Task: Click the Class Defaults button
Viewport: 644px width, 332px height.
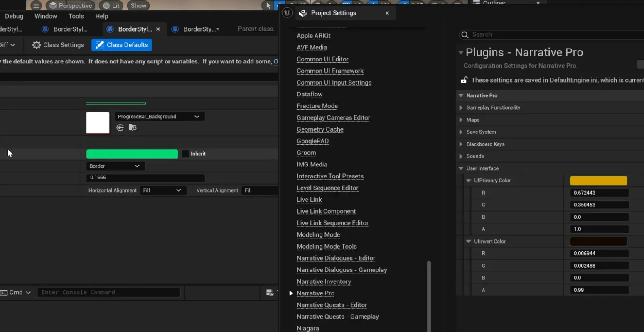Action: click(x=122, y=45)
